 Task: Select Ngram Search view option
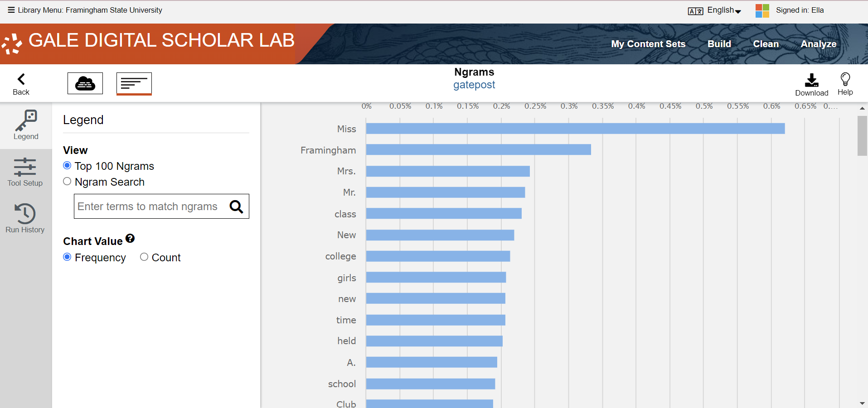(67, 181)
